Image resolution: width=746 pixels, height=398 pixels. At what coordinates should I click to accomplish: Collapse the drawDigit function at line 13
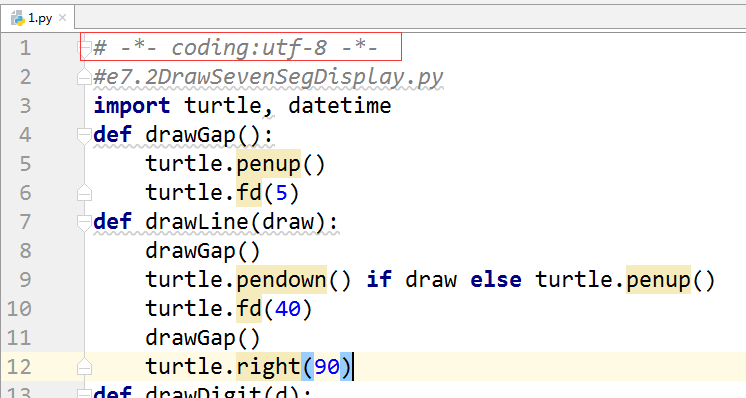[84, 393]
